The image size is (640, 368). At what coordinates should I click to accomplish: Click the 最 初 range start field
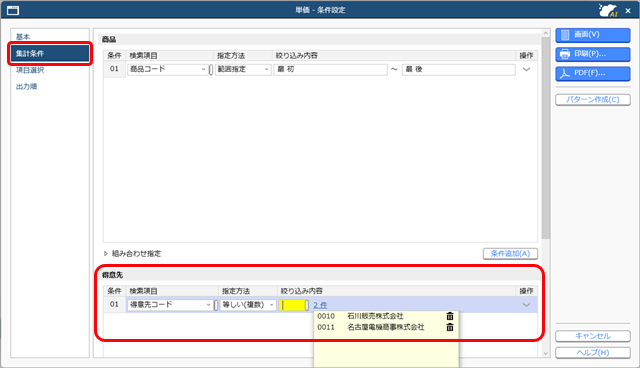click(x=330, y=69)
